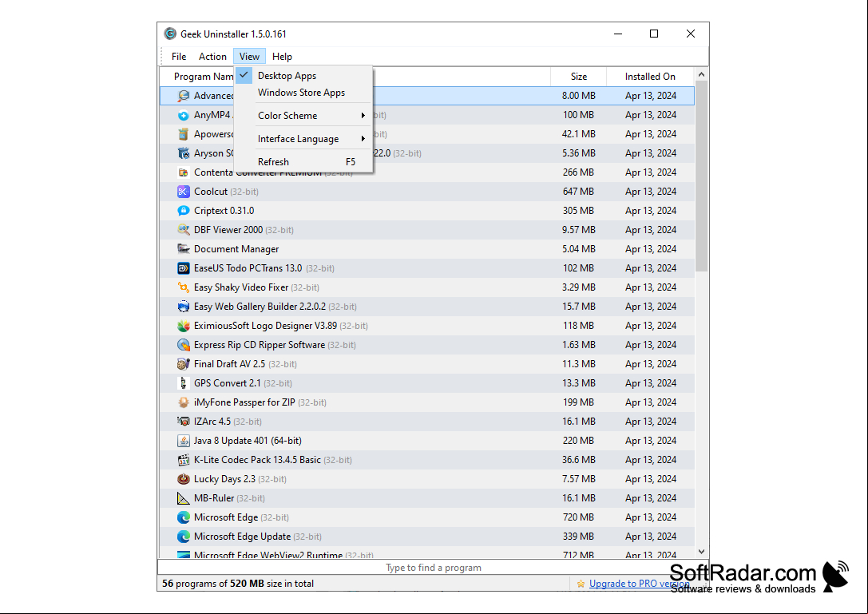Sort by the Size column header
868x614 pixels.
pos(578,77)
